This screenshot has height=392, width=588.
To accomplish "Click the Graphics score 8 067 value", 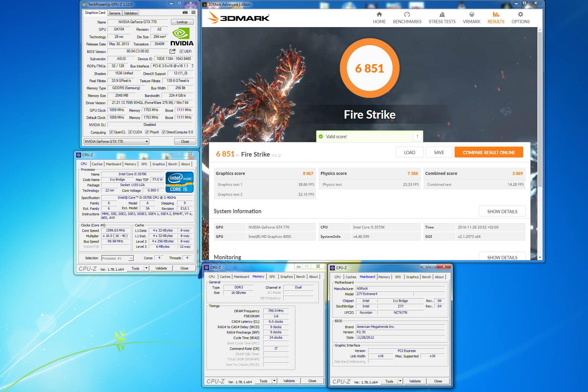I will click(308, 173).
